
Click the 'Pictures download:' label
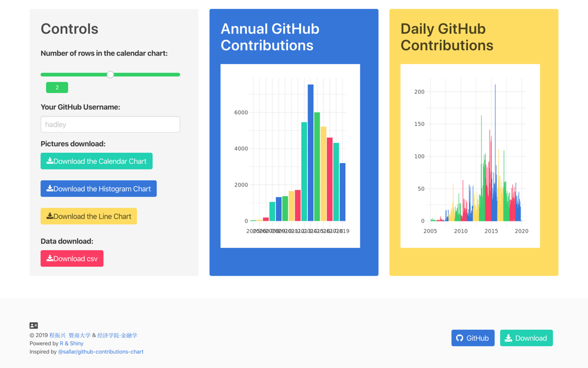tap(73, 144)
